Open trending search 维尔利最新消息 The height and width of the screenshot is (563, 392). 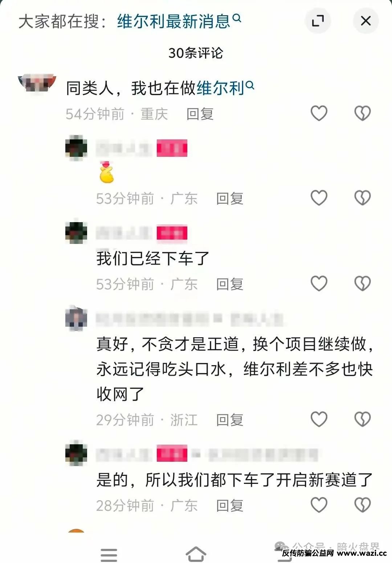pos(179,21)
